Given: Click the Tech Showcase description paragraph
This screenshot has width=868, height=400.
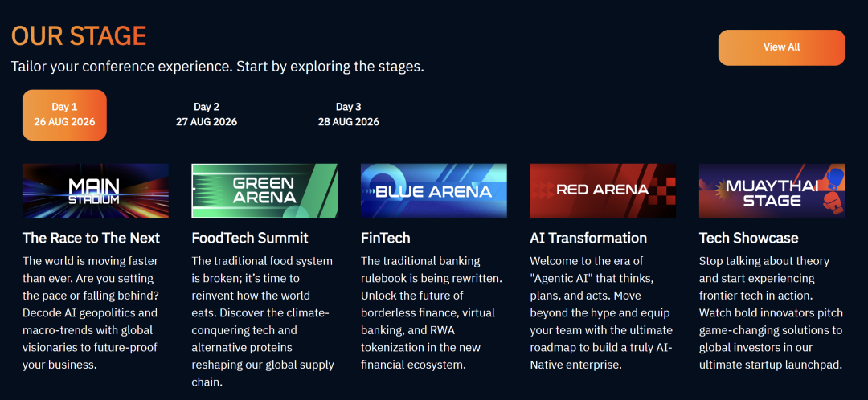Looking at the screenshot, I should pyautogui.click(x=771, y=312).
